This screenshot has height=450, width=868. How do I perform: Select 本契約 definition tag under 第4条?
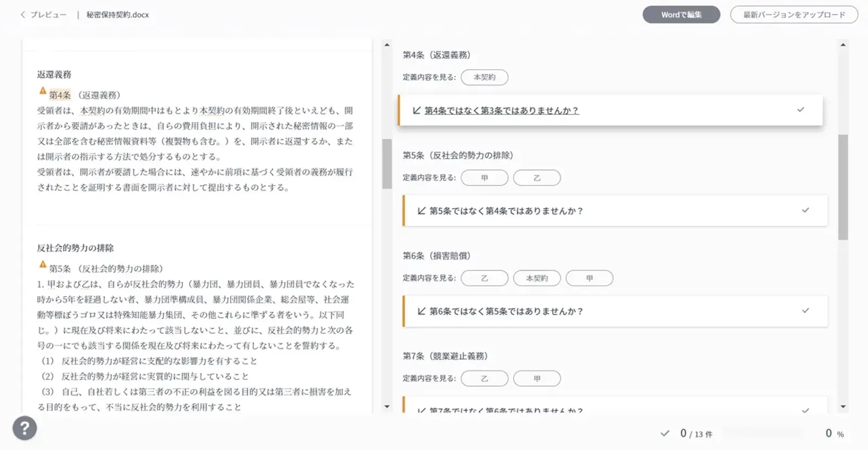484,78
